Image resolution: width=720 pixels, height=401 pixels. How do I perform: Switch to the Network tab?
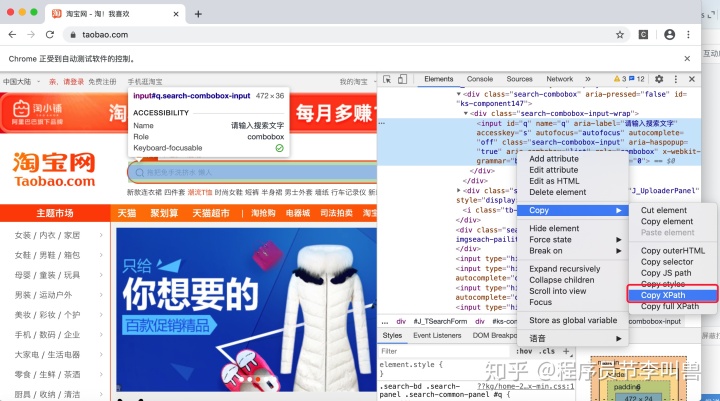[559, 79]
